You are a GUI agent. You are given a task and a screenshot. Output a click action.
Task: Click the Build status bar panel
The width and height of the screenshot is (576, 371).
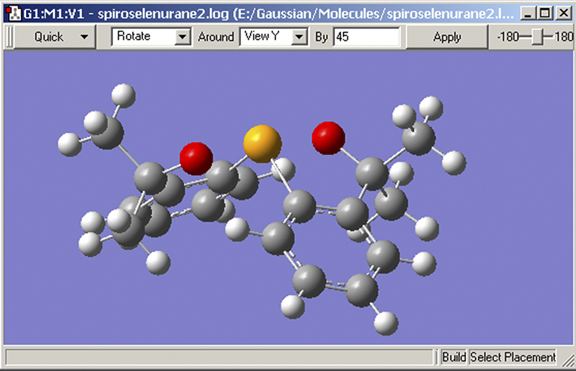pos(454,357)
